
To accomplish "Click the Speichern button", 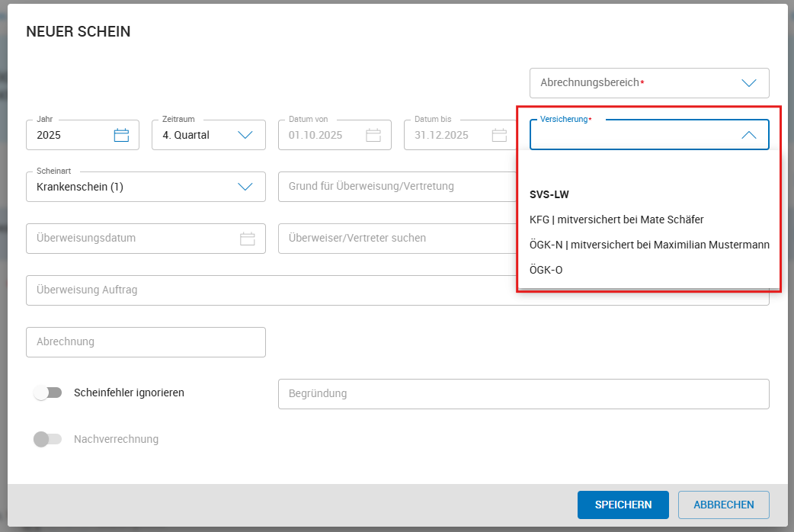I will [x=623, y=505].
